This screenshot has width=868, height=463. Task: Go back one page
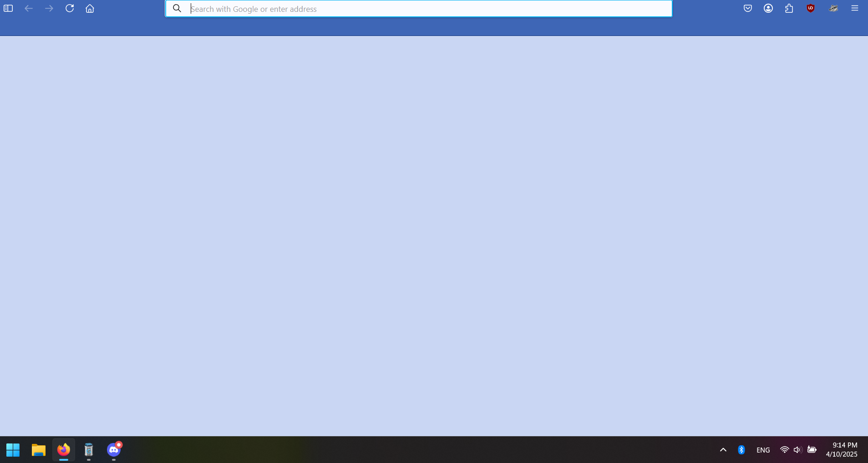point(29,9)
